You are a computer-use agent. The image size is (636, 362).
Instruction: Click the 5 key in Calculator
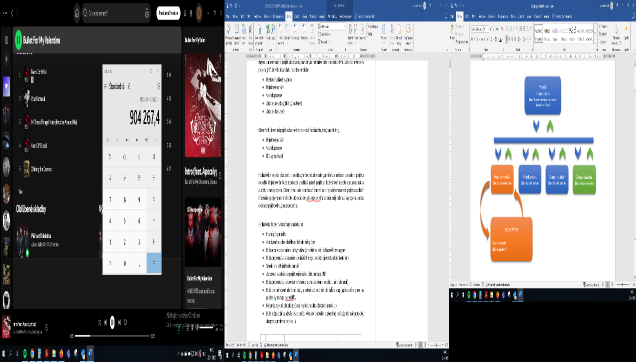point(125,221)
